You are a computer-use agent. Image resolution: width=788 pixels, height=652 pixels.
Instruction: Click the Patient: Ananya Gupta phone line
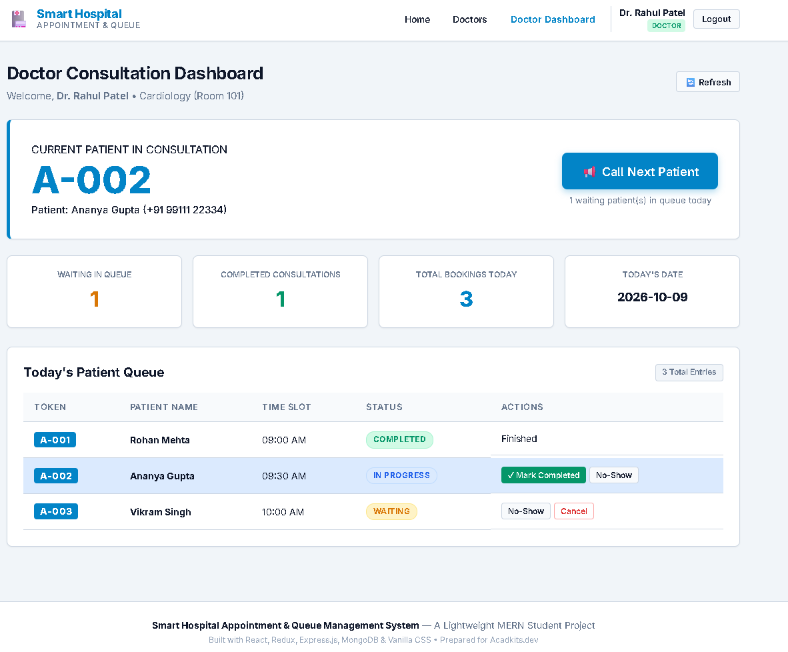129,210
